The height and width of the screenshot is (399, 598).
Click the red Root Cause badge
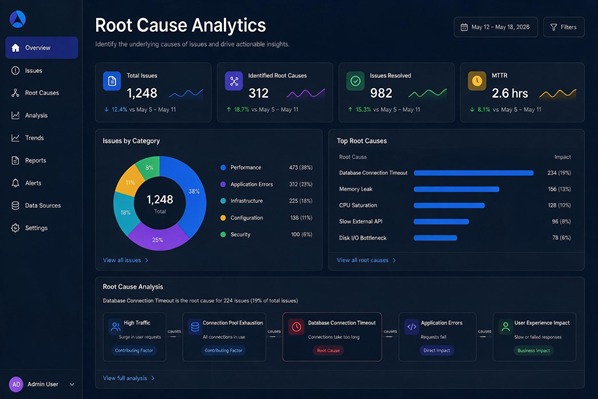(x=328, y=351)
